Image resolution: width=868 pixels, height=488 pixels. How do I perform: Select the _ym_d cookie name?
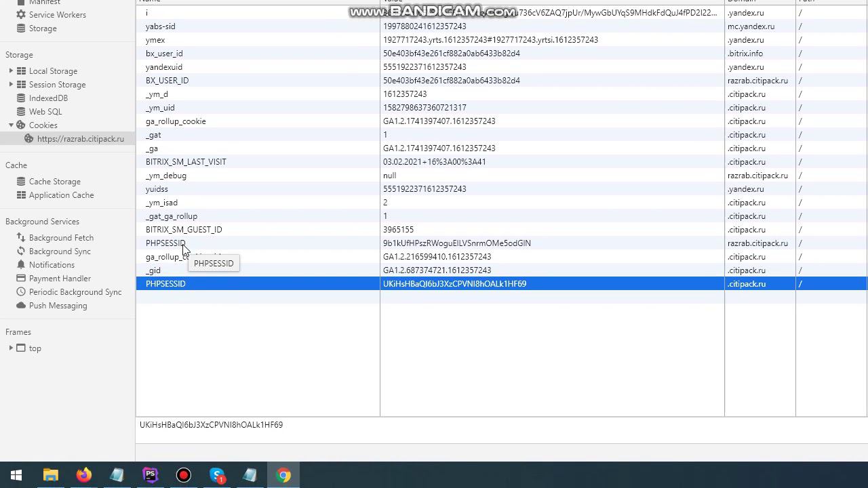click(157, 94)
